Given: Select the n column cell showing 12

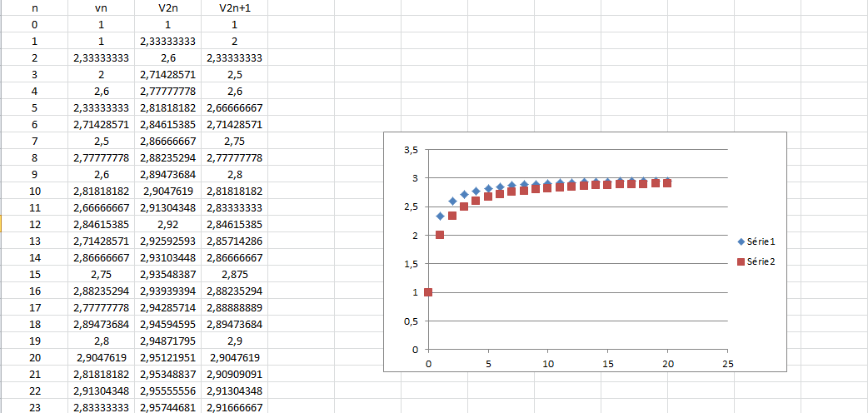Looking at the screenshot, I should tap(35, 224).
